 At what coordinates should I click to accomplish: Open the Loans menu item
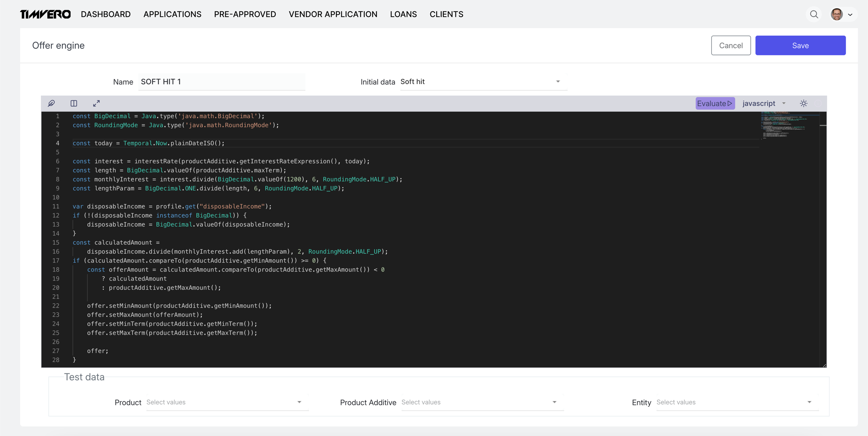403,14
